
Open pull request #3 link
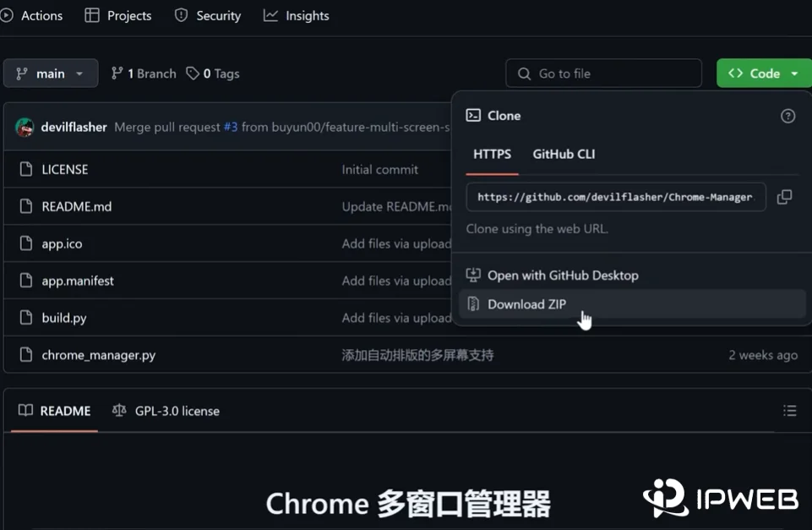coord(232,126)
